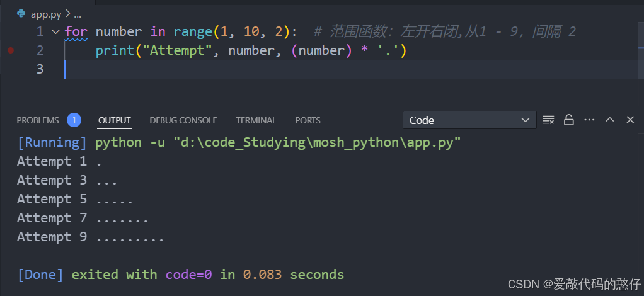Open app.py in the breadcrumb path
Image resolution: width=644 pixels, height=296 pixels.
click(x=46, y=14)
